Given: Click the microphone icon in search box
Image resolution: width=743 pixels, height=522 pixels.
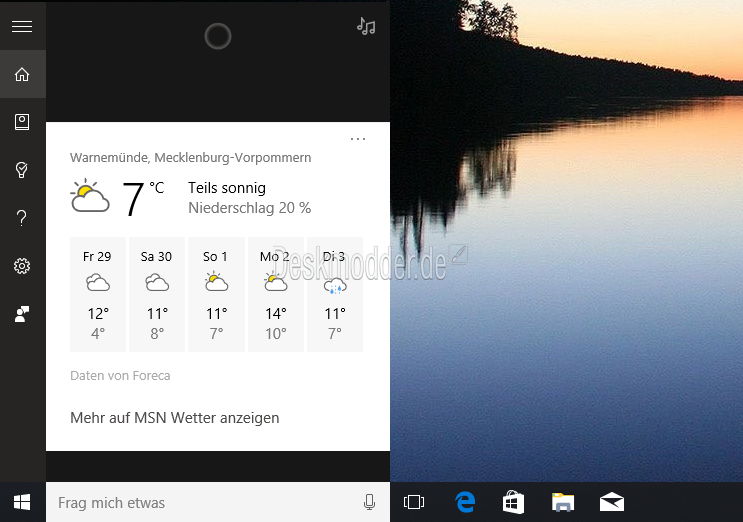Looking at the screenshot, I should point(370,502).
